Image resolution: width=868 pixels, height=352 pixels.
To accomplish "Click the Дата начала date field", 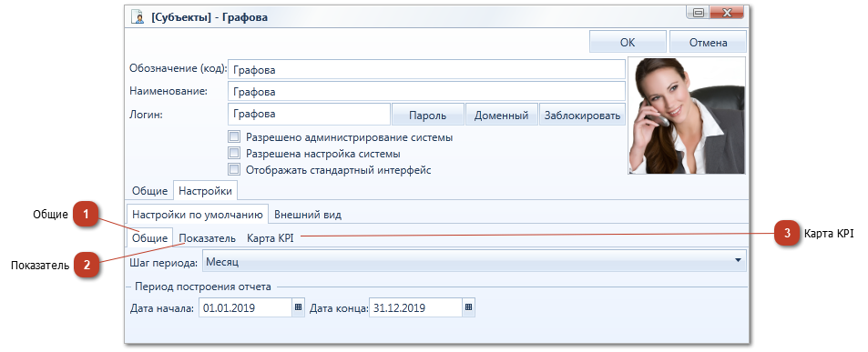I will pos(245,307).
